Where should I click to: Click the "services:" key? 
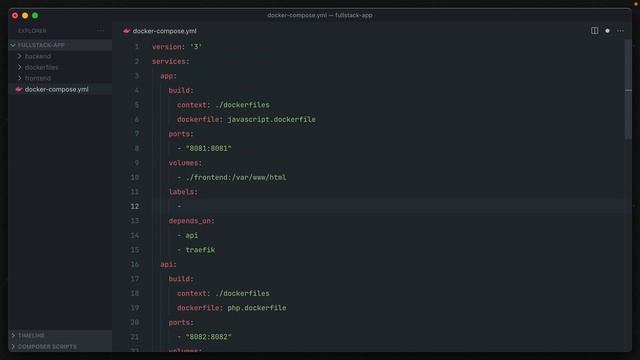pos(171,61)
